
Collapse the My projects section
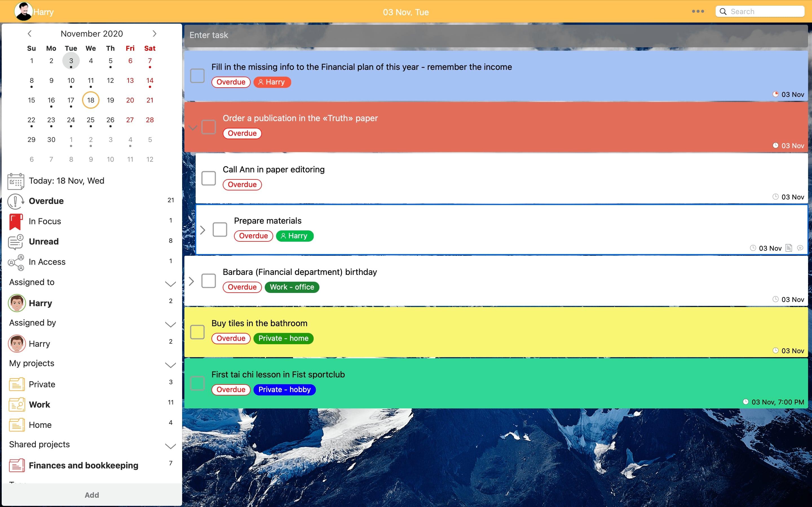point(171,365)
